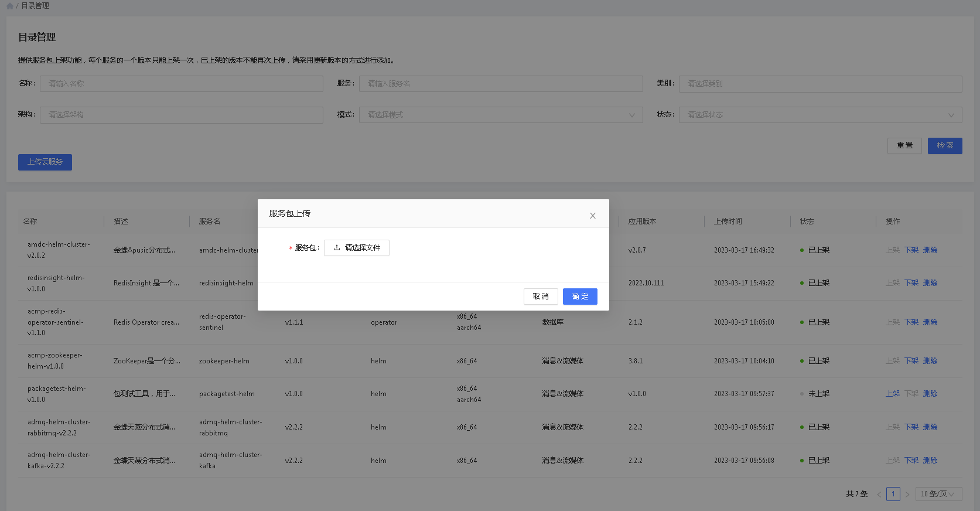This screenshot has height=511, width=980.
Task: Close the 服务包上传 dialog with X
Action: [592, 216]
